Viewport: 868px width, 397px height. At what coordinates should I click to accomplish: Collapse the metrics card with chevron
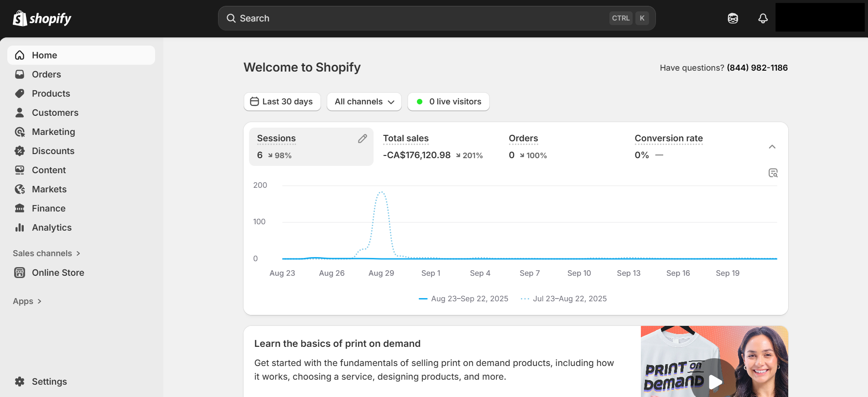pos(772,147)
